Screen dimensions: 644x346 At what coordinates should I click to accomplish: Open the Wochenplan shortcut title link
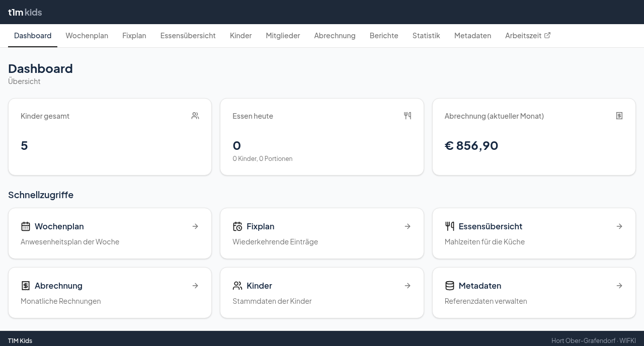tap(59, 226)
